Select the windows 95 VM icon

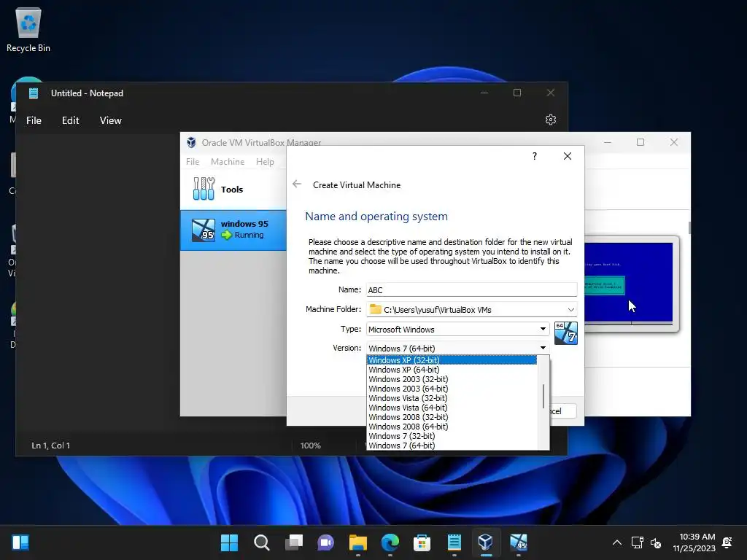click(204, 230)
